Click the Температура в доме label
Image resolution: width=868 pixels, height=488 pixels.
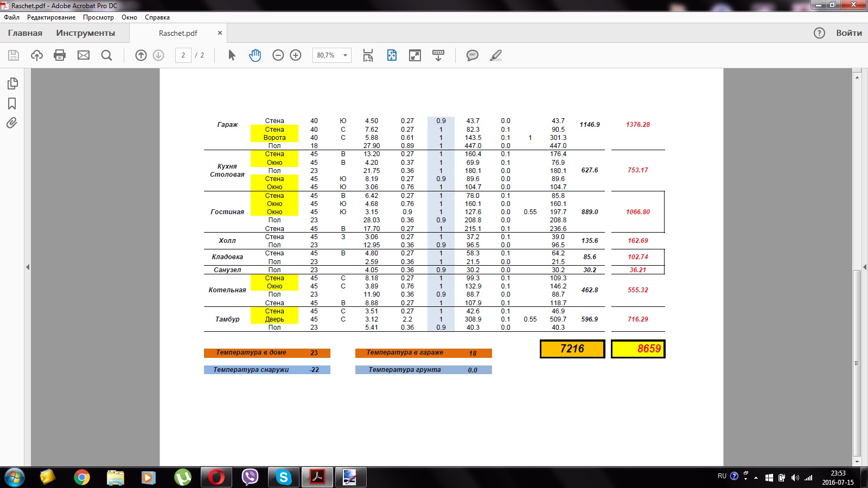coord(251,352)
